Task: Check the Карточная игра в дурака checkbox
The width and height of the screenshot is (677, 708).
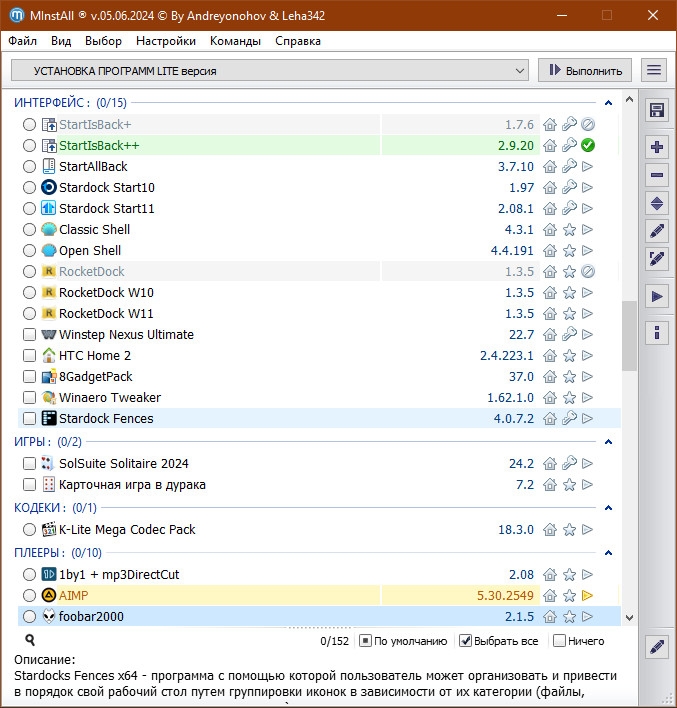Action: point(29,484)
